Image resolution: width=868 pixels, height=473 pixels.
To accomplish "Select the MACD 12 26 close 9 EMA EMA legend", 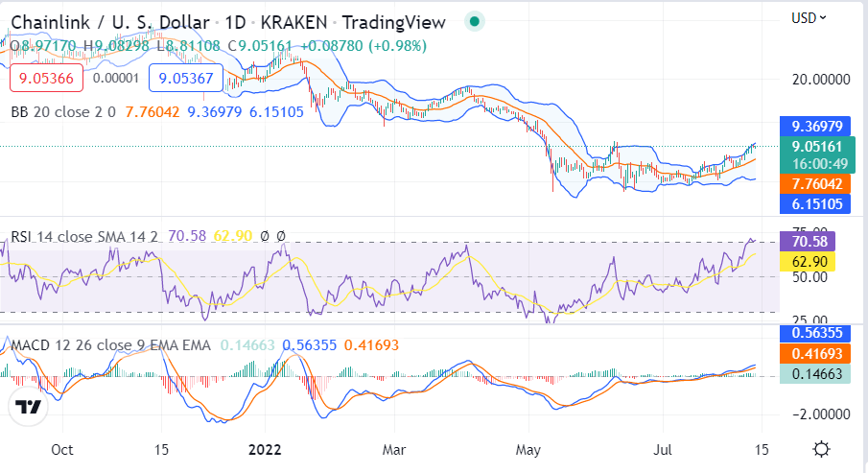I will click(110, 345).
